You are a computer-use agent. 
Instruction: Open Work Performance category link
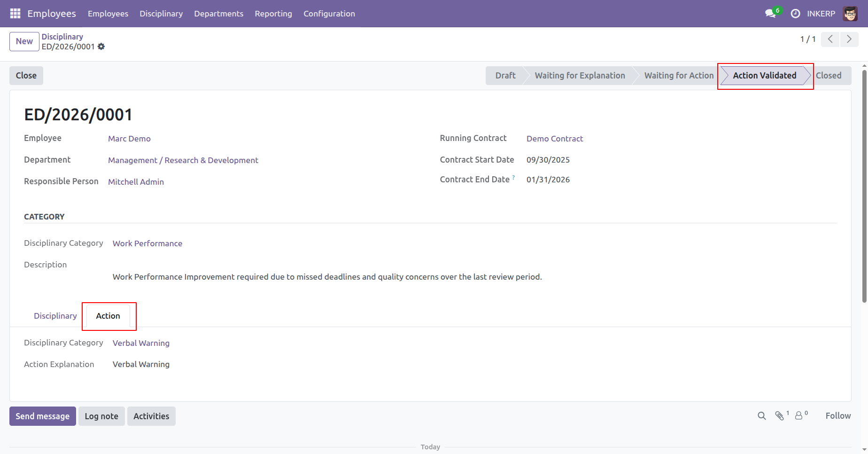click(x=147, y=243)
